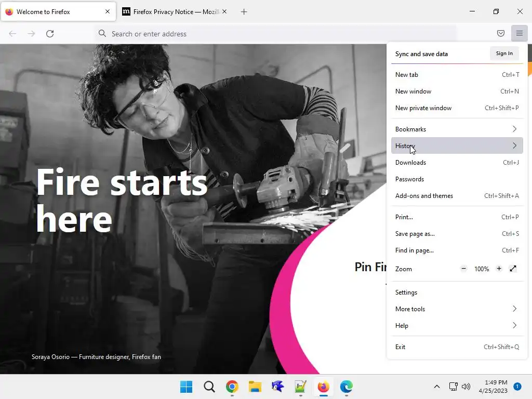Open Settings from menu
This screenshot has height=399, width=532.
tap(457, 292)
